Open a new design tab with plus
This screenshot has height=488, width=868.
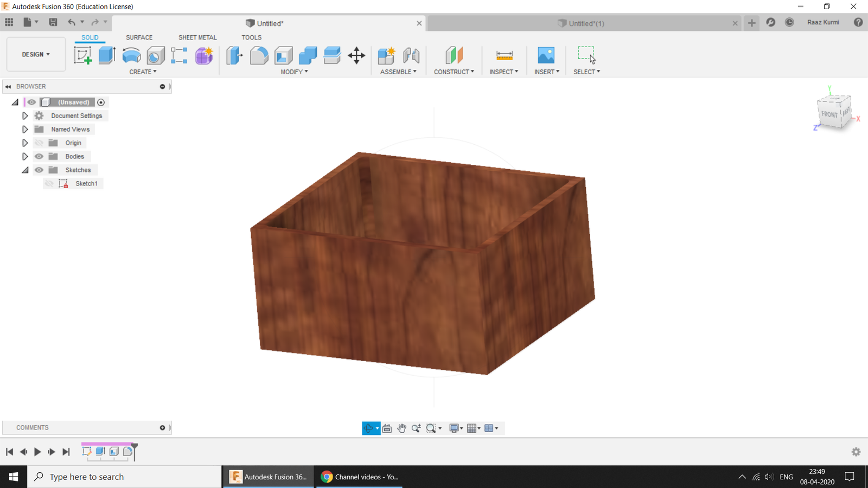pyautogui.click(x=752, y=23)
